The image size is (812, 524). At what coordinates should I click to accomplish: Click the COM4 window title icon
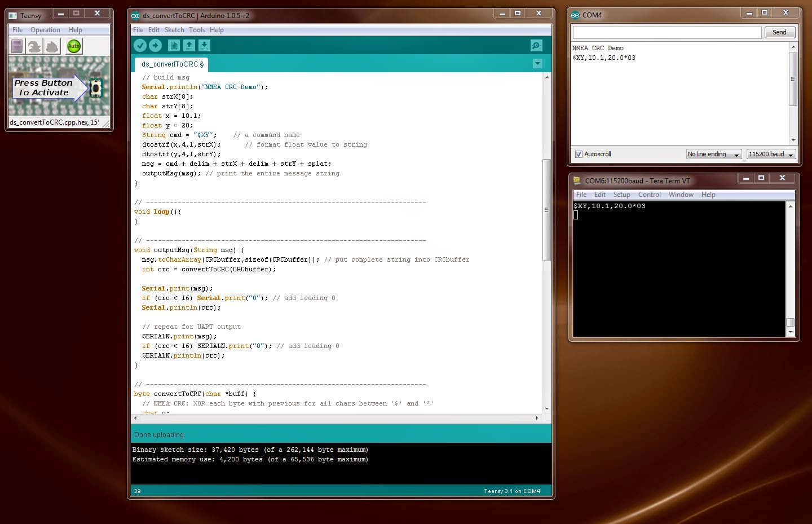coord(575,15)
